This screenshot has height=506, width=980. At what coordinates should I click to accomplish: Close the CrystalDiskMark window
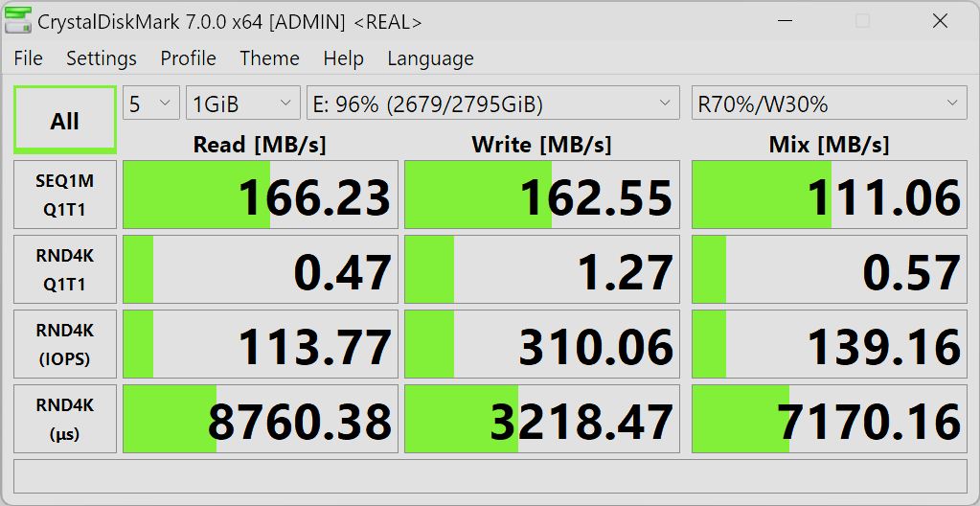(940, 21)
